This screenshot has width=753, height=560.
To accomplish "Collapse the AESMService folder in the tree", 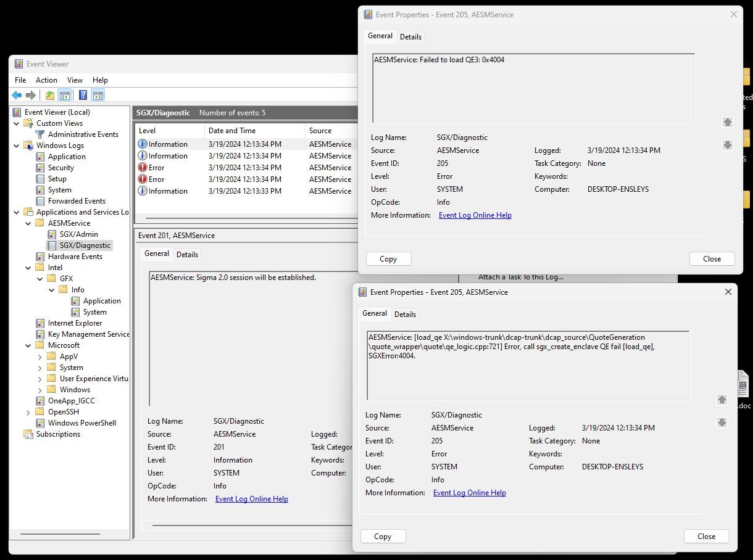I will (x=28, y=223).
